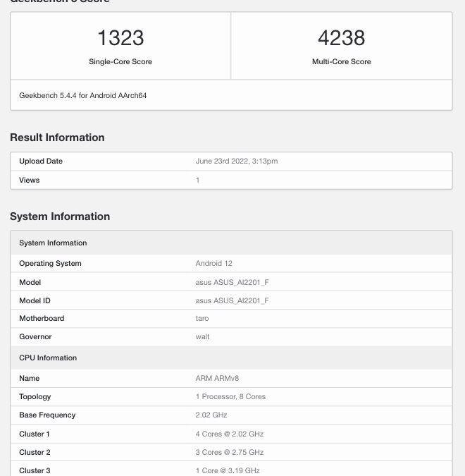The image size is (465, 476).
Task: Click the Model ID row label
Action: tap(35, 300)
